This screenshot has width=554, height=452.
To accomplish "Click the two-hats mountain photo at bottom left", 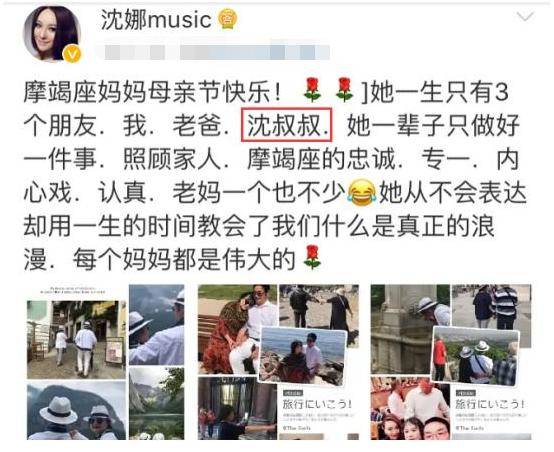I will tap(76, 411).
